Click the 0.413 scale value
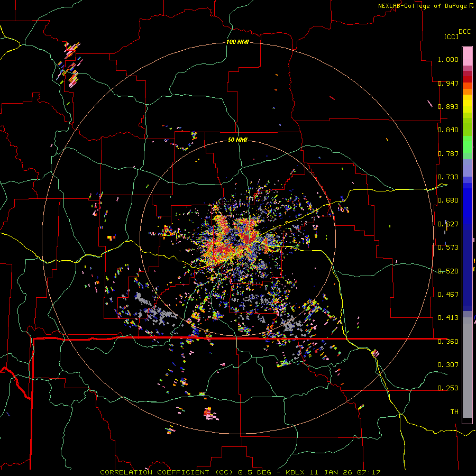Viewport: 476px width, 476px height. click(x=448, y=318)
